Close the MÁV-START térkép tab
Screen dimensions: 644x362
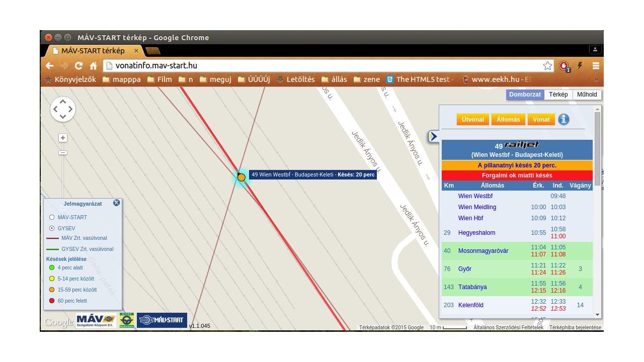click(x=136, y=51)
